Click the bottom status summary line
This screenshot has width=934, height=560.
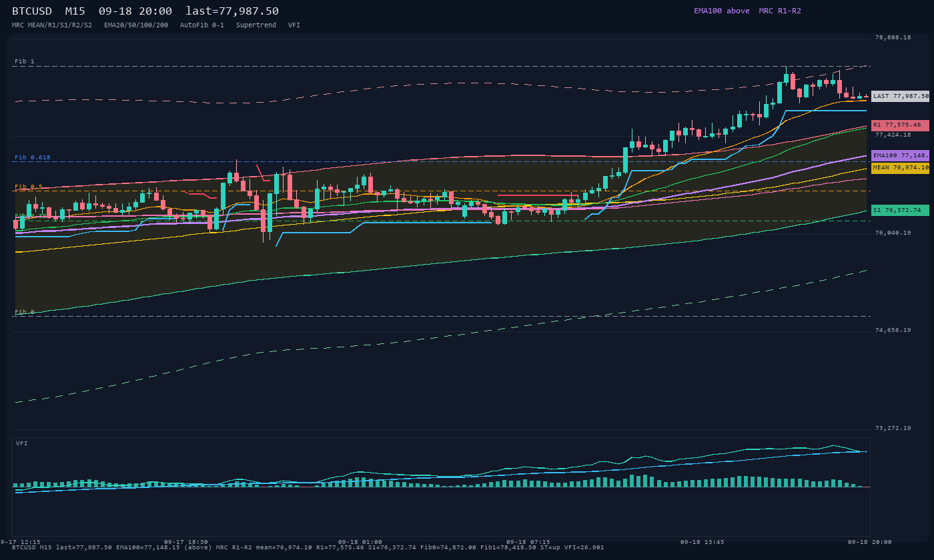(x=308, y=547)
